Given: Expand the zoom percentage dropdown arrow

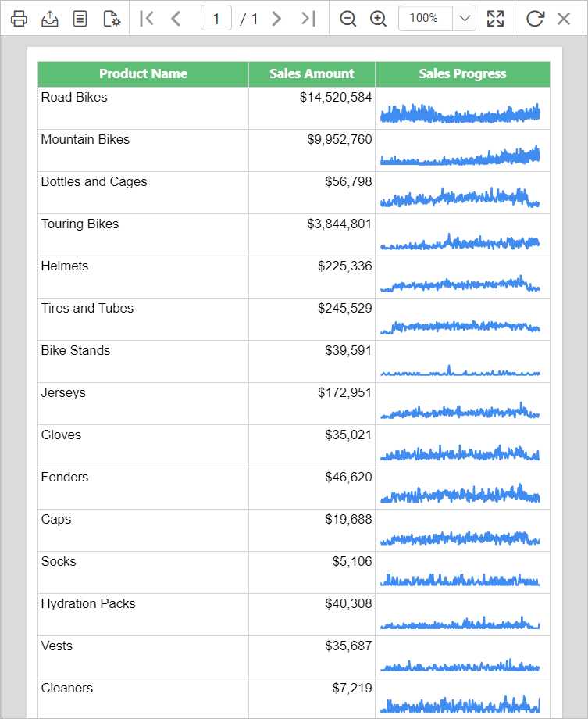Looking at the screenshot, I should pyautogui.click(x=464, y=18).
